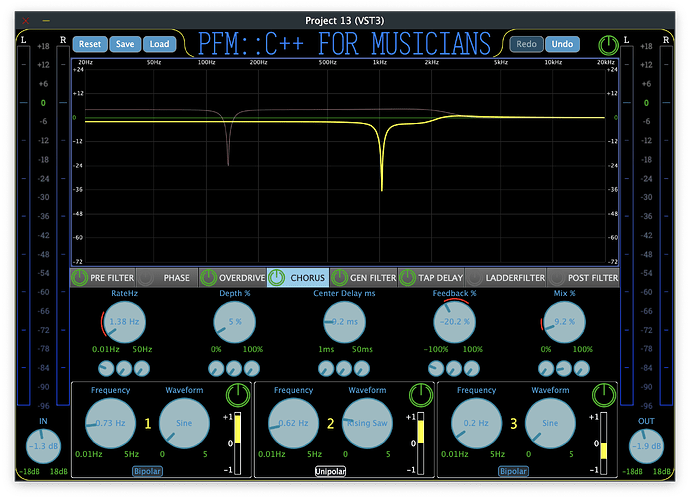Click the yellow notch on the response curve
The height and width of the screenshot is (499, 690).
382,158
